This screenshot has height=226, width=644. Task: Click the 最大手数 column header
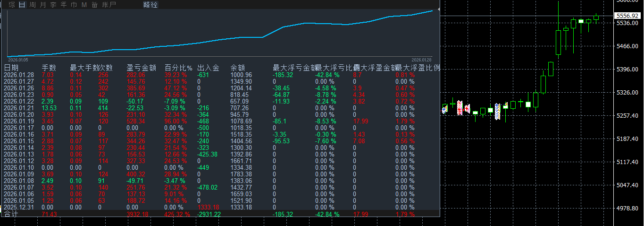pos(84,68)
